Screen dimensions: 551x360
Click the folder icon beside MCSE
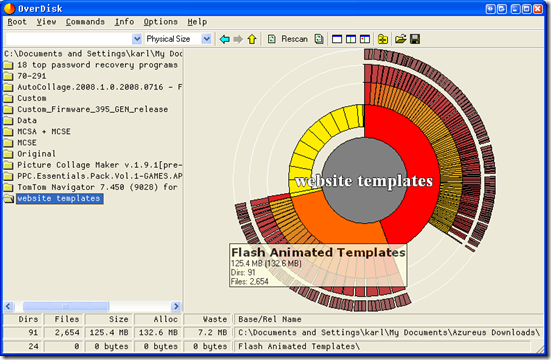click(x=8, y=143)
